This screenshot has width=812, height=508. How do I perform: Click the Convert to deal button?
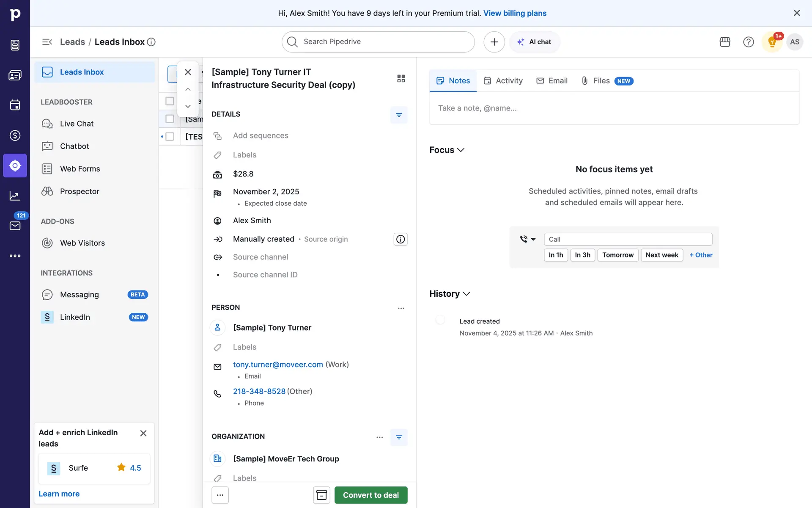[x=370, y=495]
